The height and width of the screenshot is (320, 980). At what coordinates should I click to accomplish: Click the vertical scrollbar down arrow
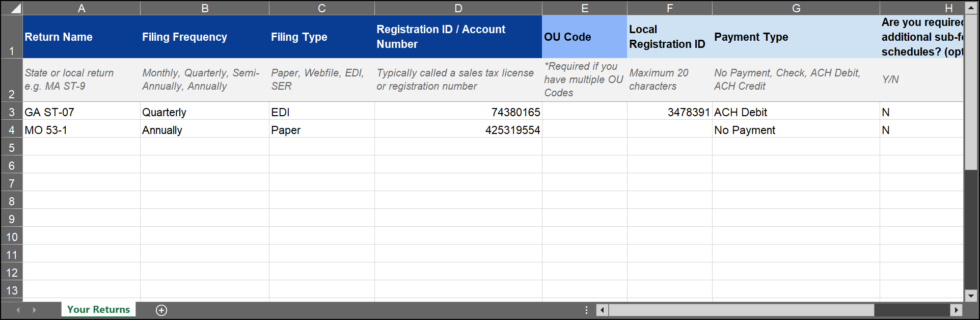coord(971,296)
